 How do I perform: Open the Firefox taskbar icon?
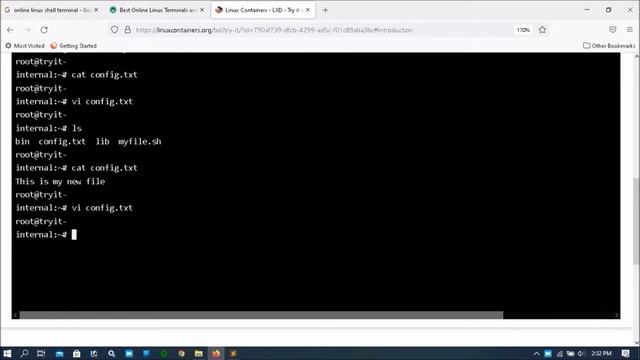(216, 353)
